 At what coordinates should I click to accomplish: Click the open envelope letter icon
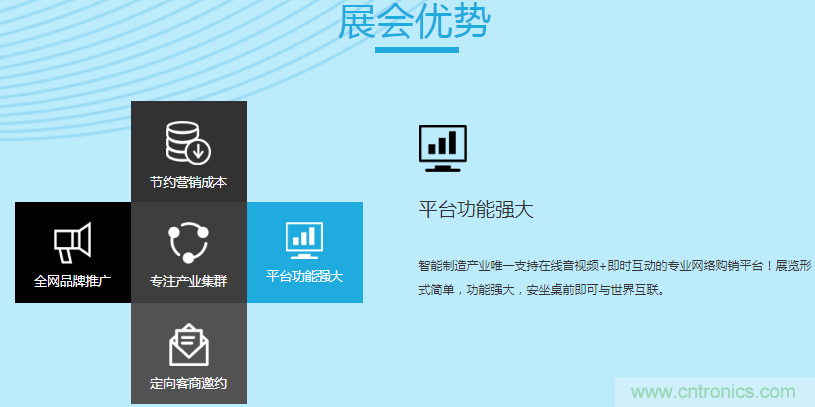click(188, 345)
